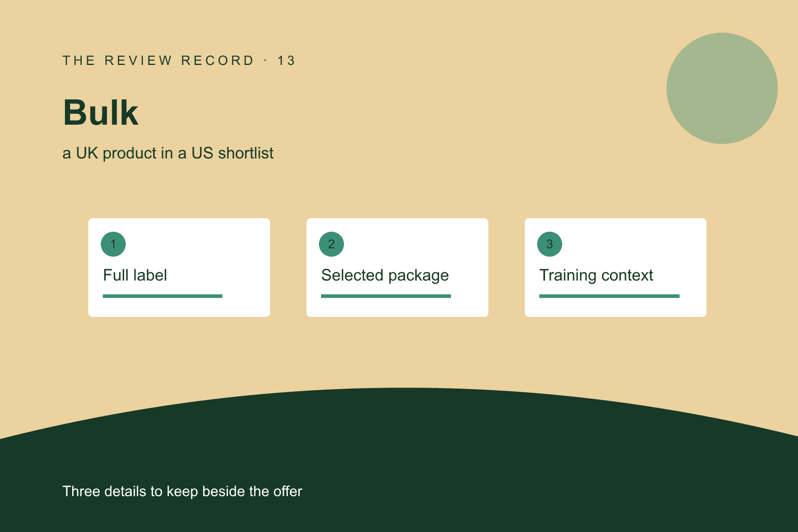This screenshot has height=532, width=798.
Task: Click the "Bulk" title
Action: pyautogui.click(x=101, y=112)
